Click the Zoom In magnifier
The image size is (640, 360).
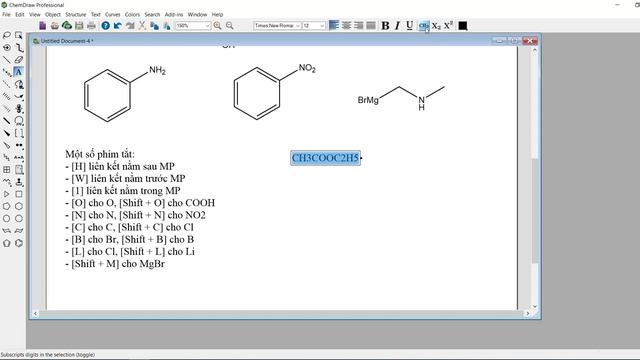click(218, 26)
